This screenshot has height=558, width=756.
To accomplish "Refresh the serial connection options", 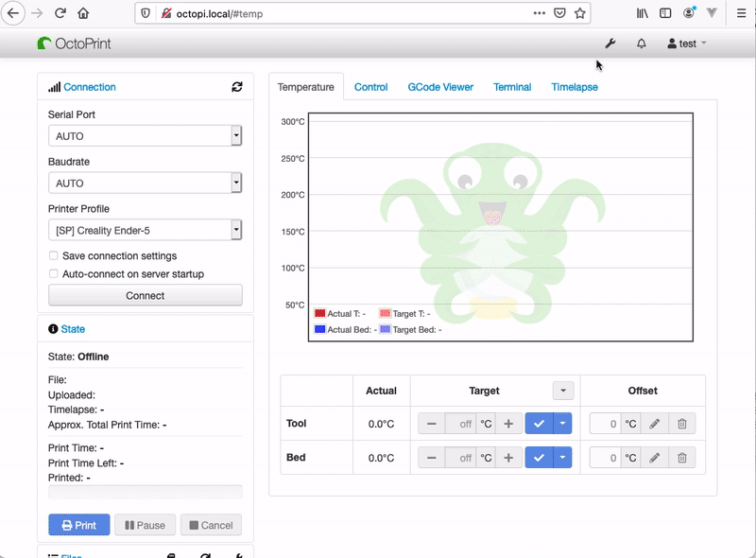I will tap(236, 87).
